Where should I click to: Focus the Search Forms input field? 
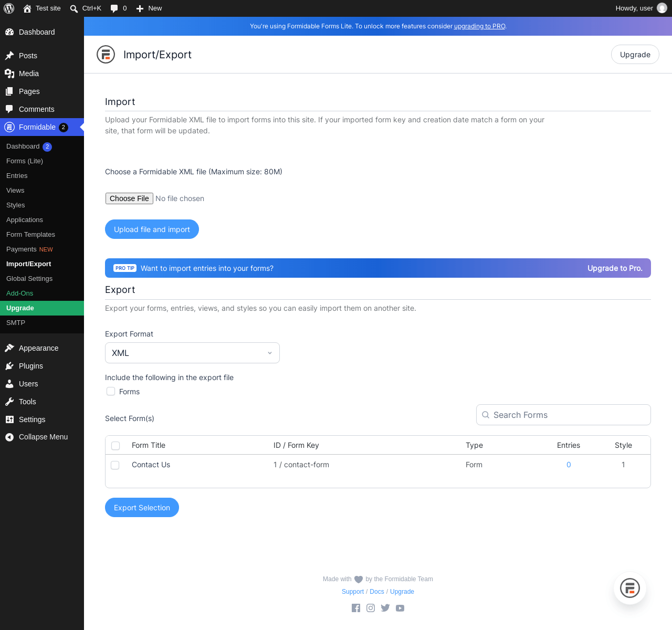(x=563, y=415)
